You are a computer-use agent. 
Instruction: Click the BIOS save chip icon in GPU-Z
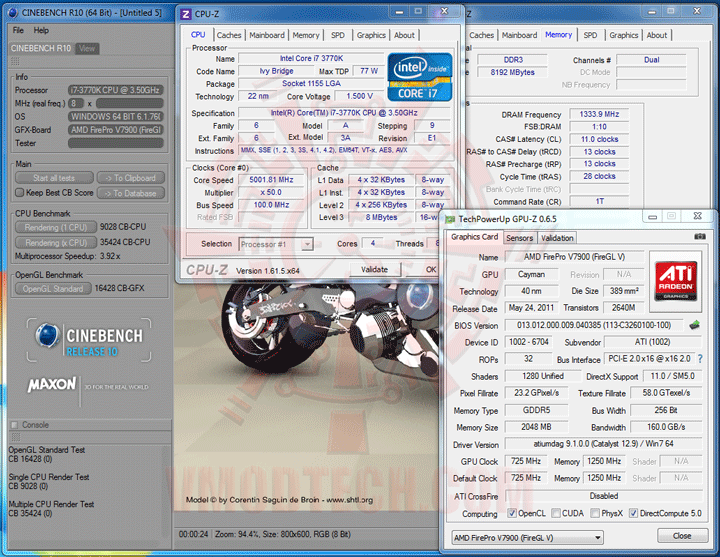click(x=694, y=325)
